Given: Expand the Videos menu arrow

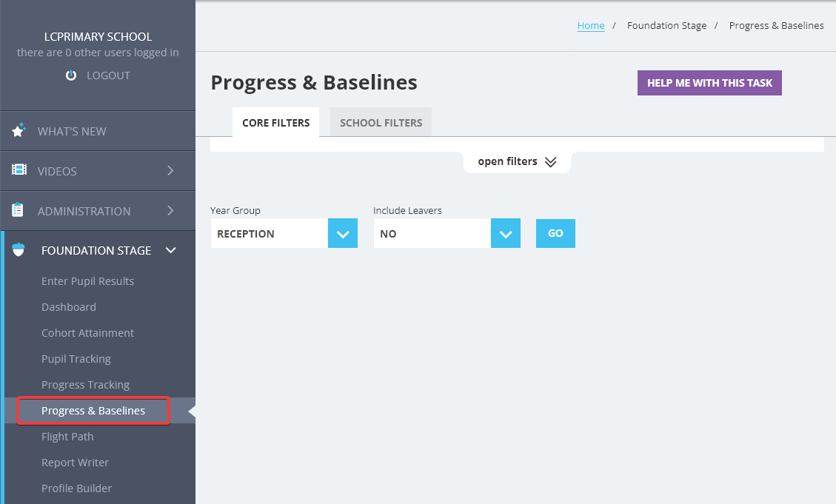Looking at the screenshot, I should pyautogui.click(x=170, y=170).
